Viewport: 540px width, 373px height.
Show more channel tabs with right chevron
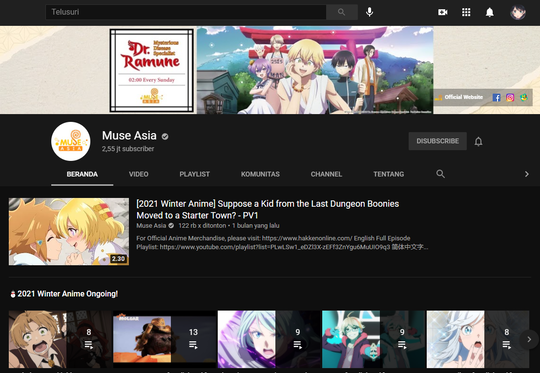pos(527,174)
